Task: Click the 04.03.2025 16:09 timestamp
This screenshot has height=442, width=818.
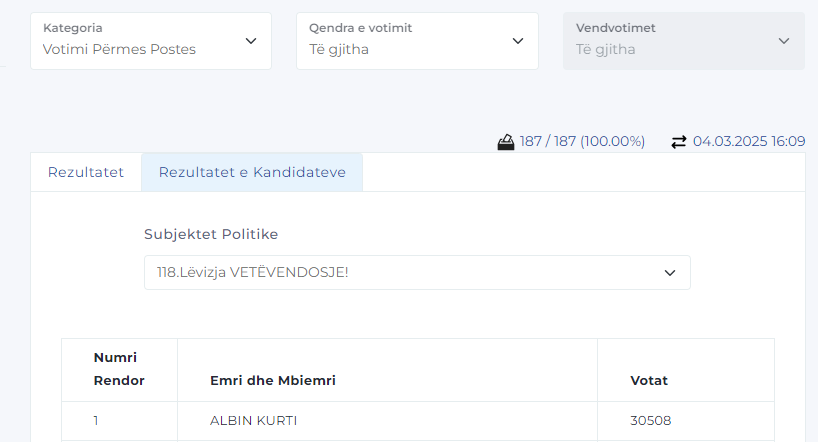Action: (749, 142)
